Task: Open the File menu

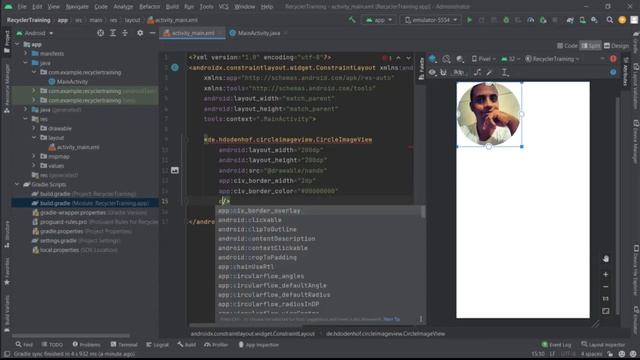Action: pyautogui.click(x=22, y=7)
